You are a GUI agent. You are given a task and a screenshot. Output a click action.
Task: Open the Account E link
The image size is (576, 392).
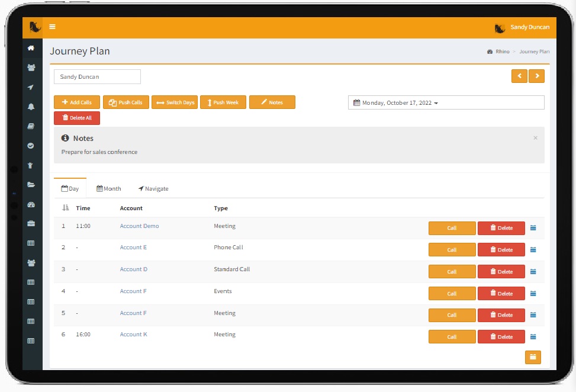[x=133, y=248]
